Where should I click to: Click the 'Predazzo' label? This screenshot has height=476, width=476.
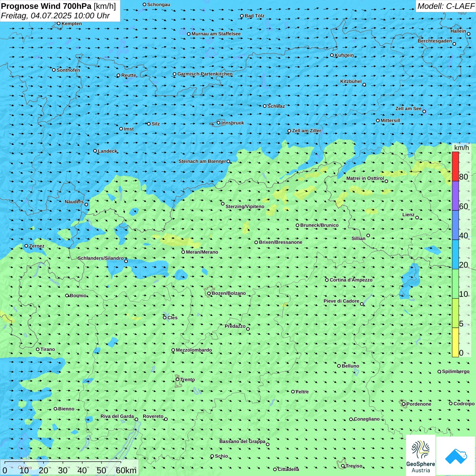click(235, 326)
